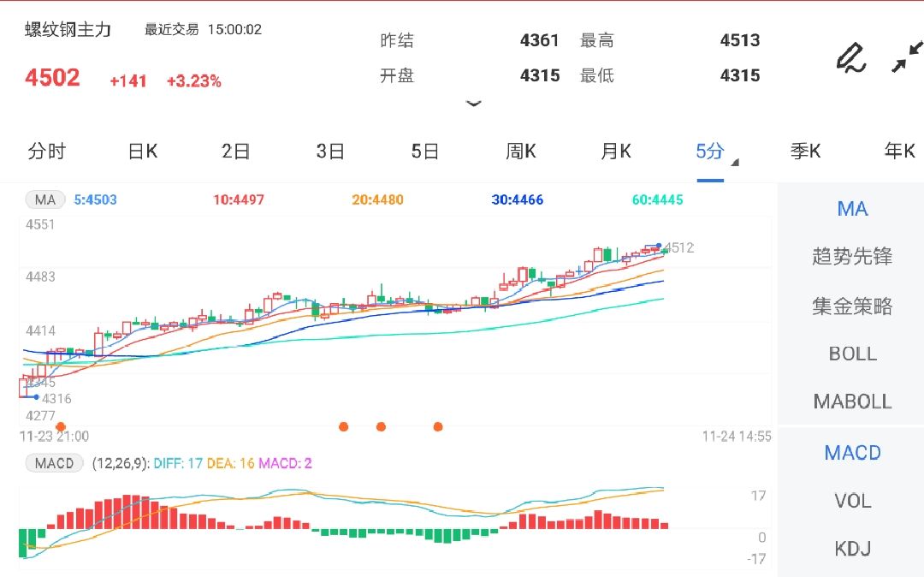Select the 3日 tab
The height and width of the screenshot is (577, 924).
(330, 152)
